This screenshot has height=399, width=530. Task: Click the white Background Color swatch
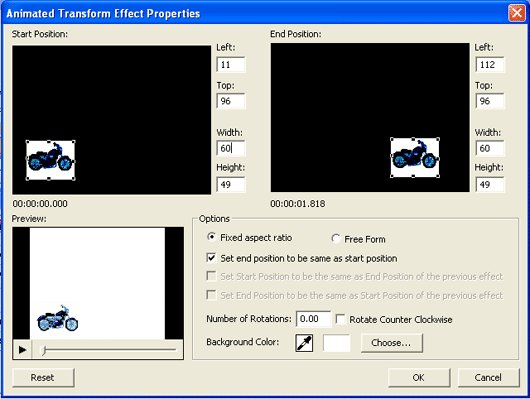(x=337, y=343)
